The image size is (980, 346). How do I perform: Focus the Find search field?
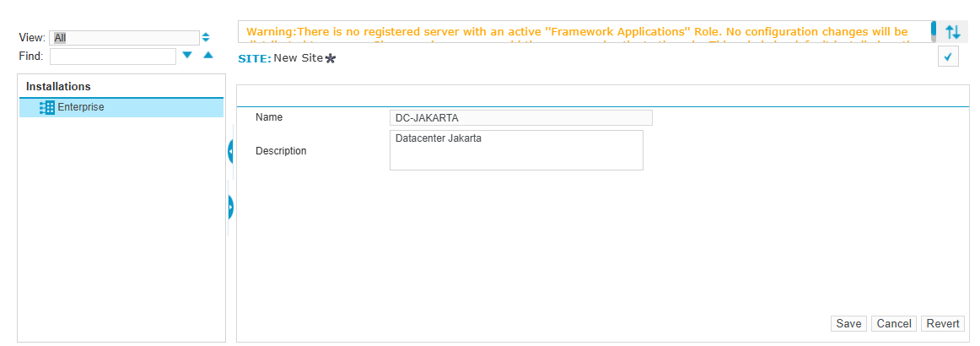click(112, 57)
